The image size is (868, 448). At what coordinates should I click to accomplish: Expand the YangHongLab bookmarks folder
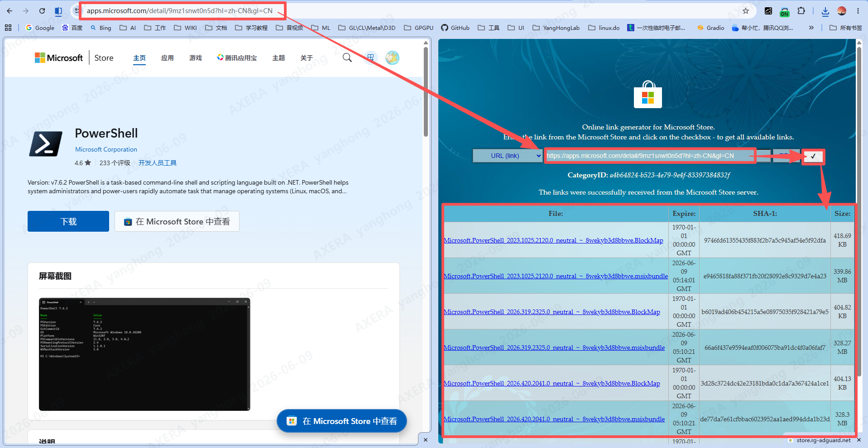coord(556,28)
